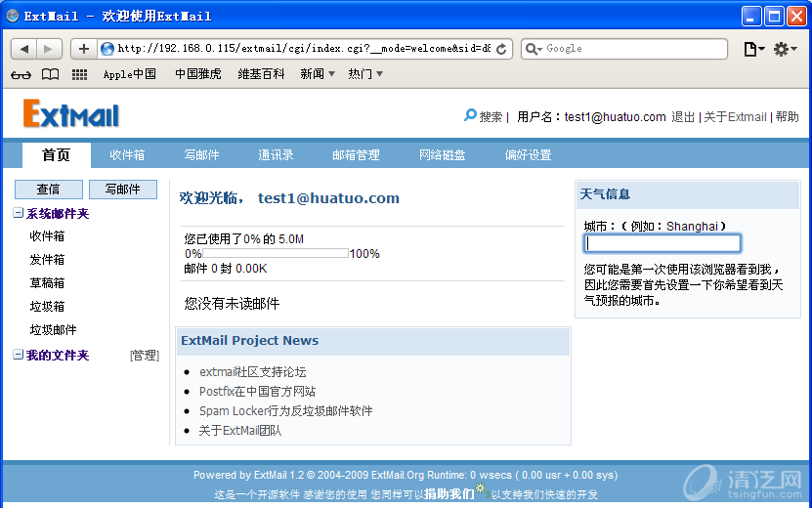Click the weather city input field

pyautogui.click(x=662, y=244)
